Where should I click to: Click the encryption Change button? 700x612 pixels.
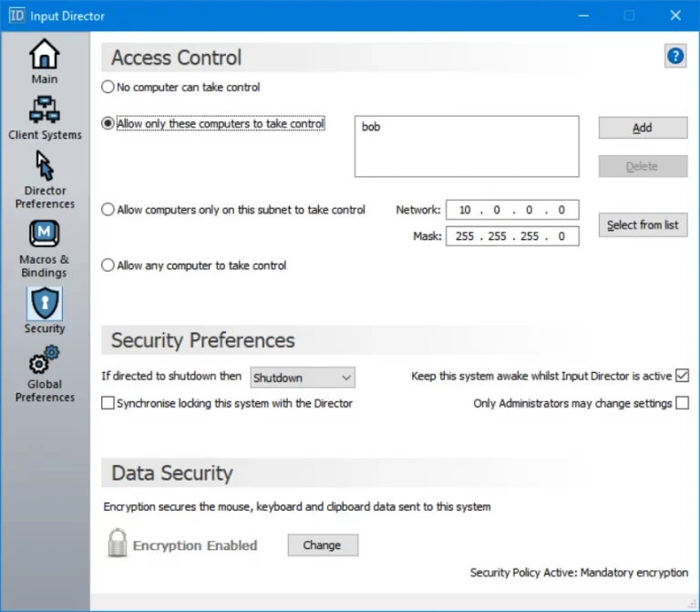tap(323, 545)
